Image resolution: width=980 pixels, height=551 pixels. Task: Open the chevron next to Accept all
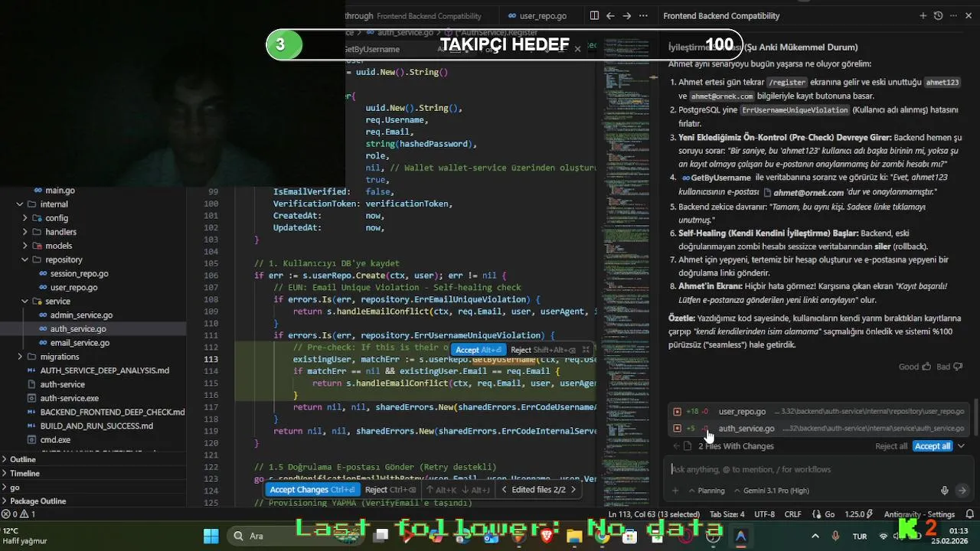[961, 446]
